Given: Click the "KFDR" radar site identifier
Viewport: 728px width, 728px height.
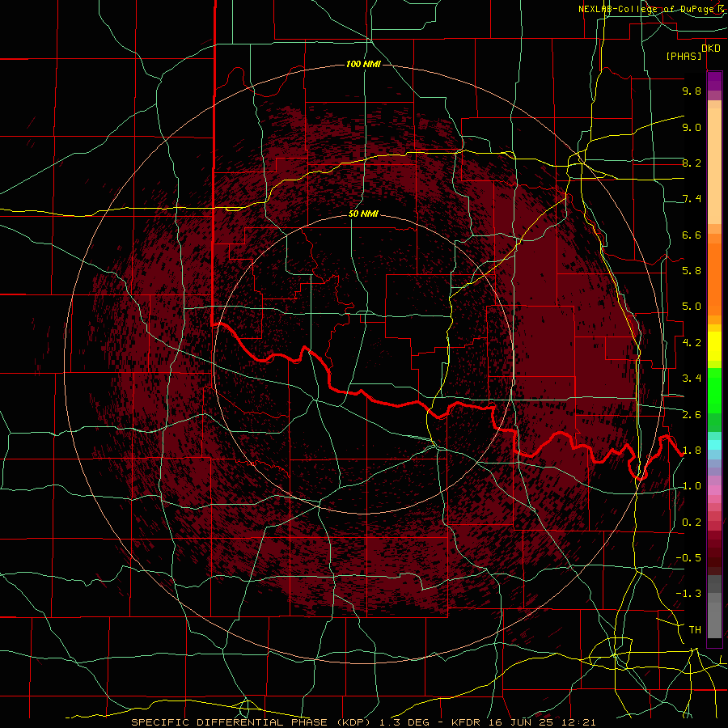Looking at the screenshot, I should click(x=467, y=722).
